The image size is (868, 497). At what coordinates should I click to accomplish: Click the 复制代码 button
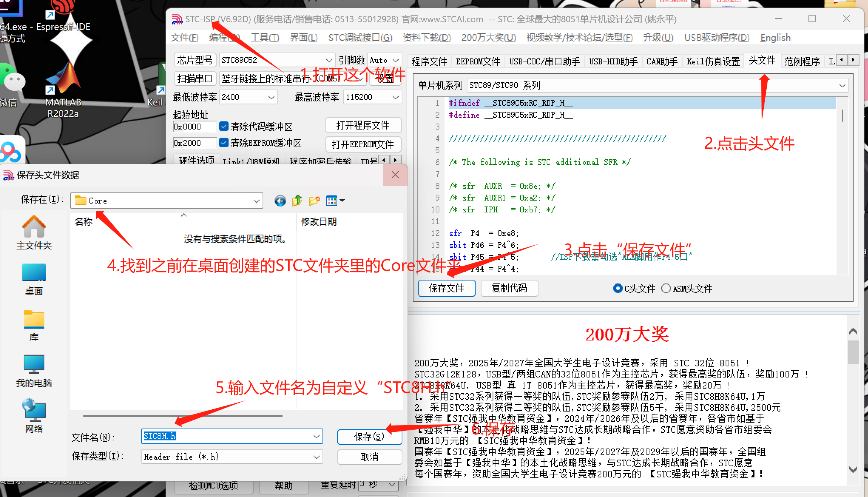click(509, 288)
